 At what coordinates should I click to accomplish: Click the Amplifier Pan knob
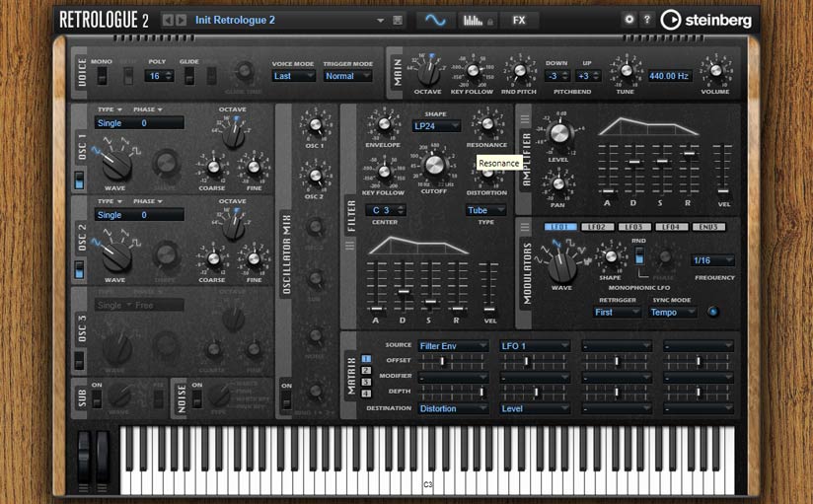pyautogui.click(x=558, y=183)
